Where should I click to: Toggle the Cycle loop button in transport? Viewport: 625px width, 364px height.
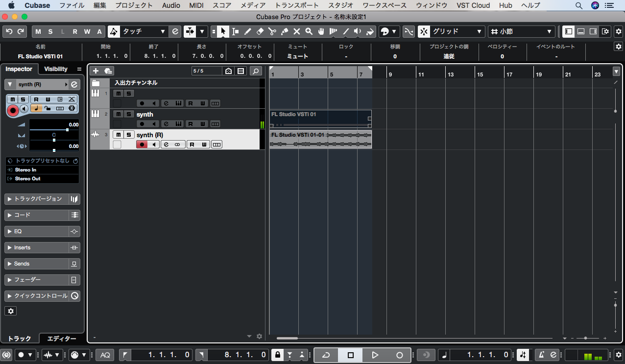click(326, 355)
